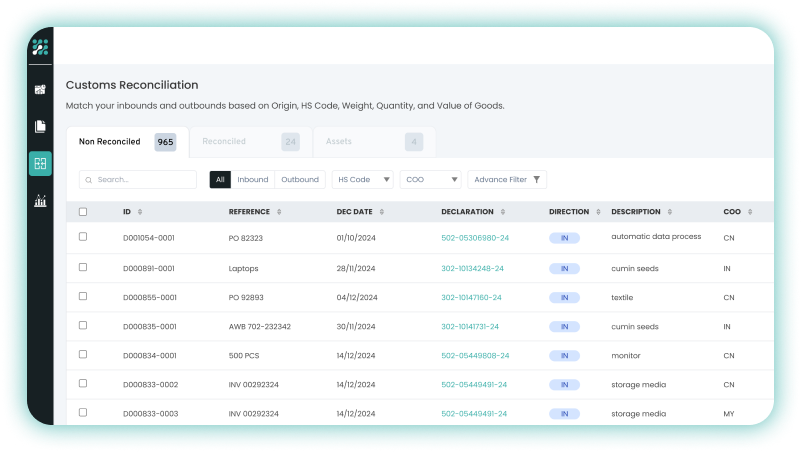The height and width of the screenshot is (452, 801).
Task: Open the Advance Filter panel
Action: pos(507,180)
